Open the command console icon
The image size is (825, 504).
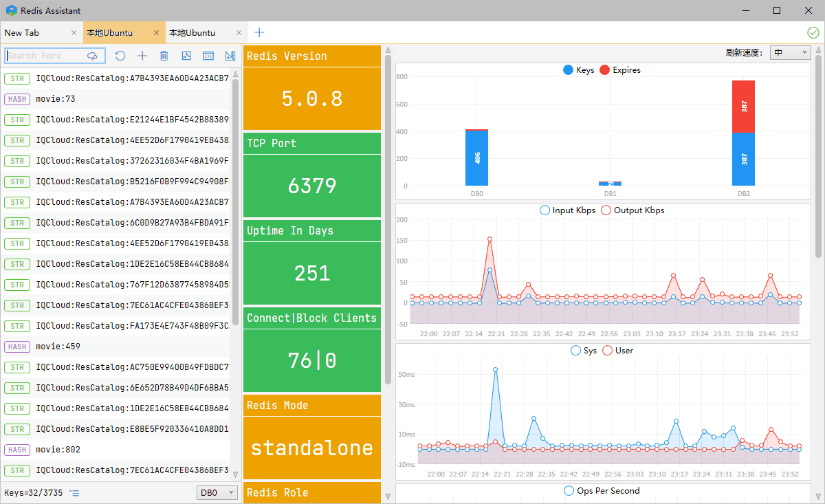coord(208,56)
